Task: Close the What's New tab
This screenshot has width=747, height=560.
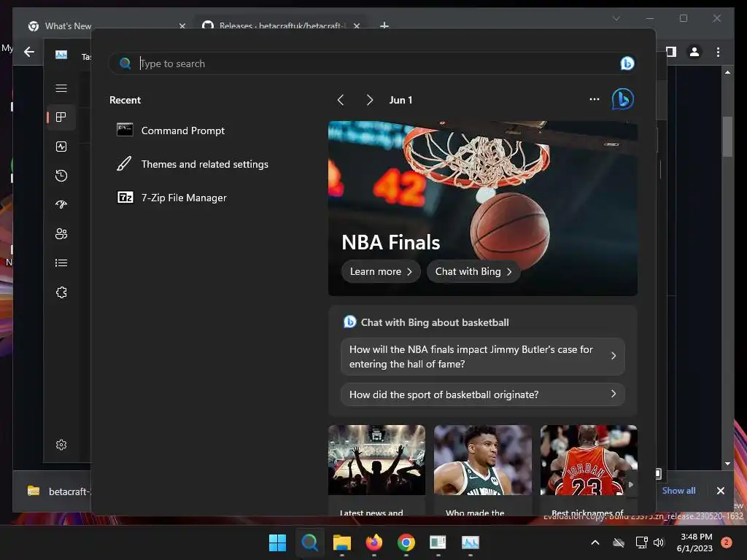Action: (182, 26)
